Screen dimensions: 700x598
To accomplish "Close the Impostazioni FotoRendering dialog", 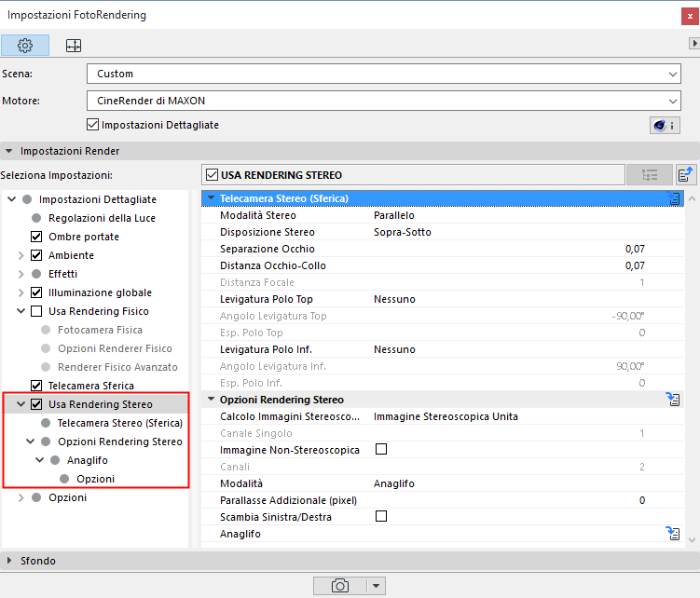I will click(690, 17).
